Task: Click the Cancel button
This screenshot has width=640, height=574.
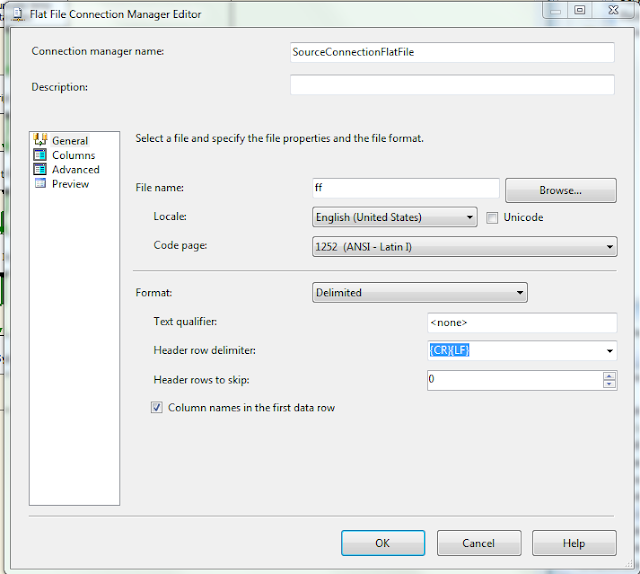Action: [479, 543]
